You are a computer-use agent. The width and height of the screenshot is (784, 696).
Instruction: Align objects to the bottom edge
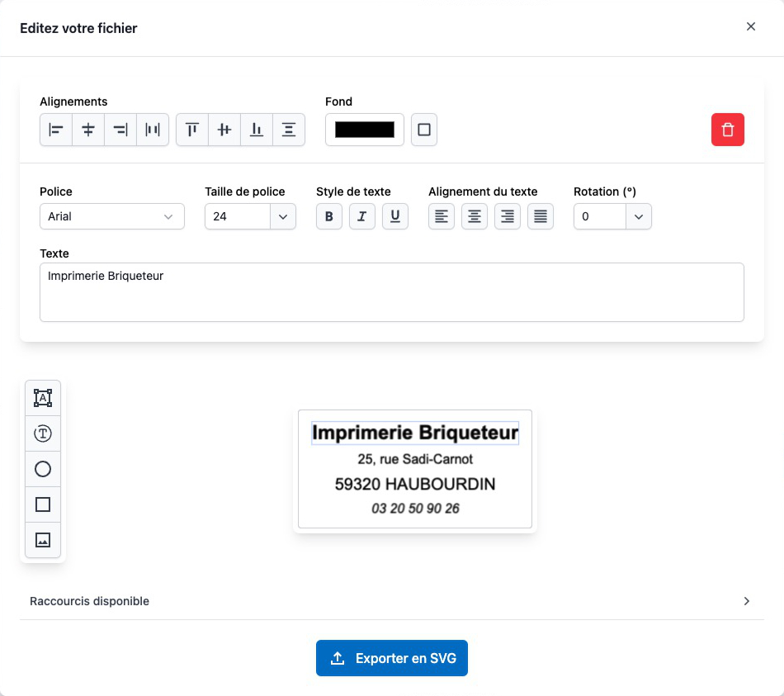click(x=257, y=130)
